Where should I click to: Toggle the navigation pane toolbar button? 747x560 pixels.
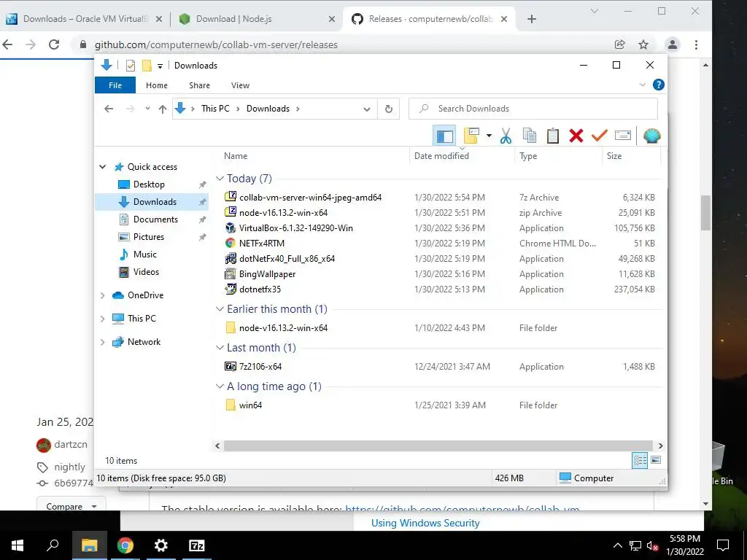pyautogui.click(x=444, y=136)
